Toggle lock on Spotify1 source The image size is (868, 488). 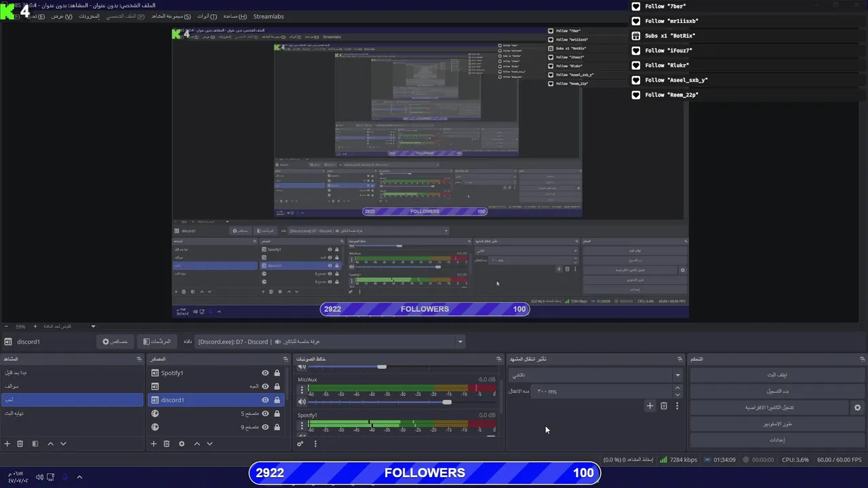point(277,373)
